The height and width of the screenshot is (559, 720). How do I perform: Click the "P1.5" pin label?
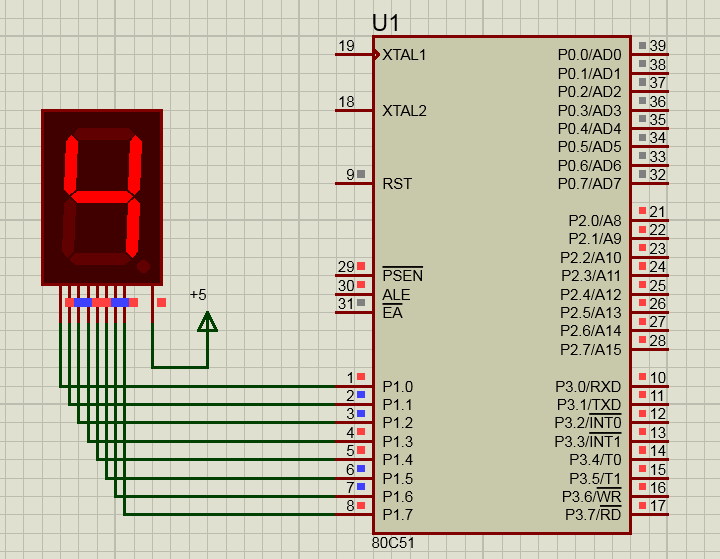(398, 479)
